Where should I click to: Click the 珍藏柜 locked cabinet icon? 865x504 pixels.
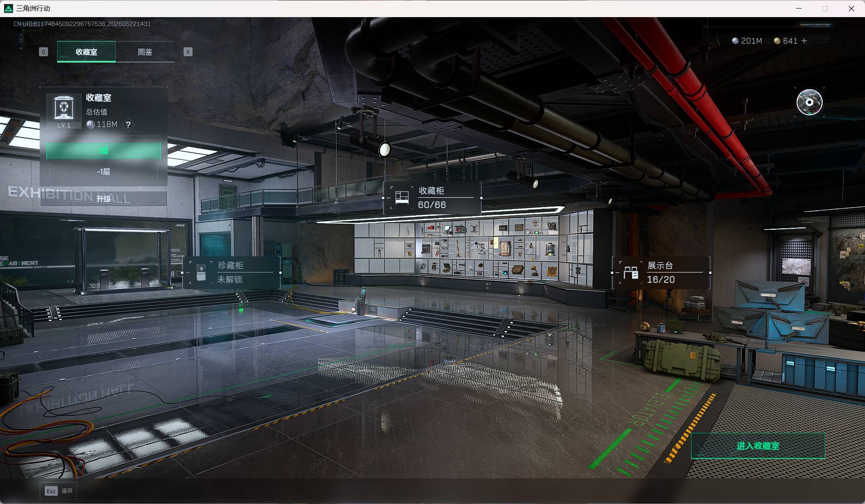[201, 272]
